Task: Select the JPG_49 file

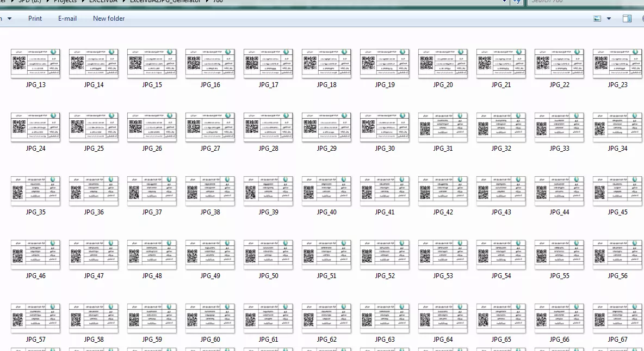Action: click(210, 255)
